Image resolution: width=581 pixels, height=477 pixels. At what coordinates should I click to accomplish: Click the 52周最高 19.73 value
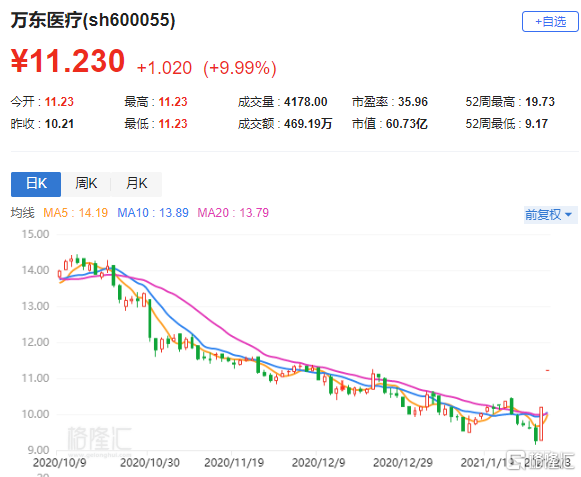click(x=510, y=102)
